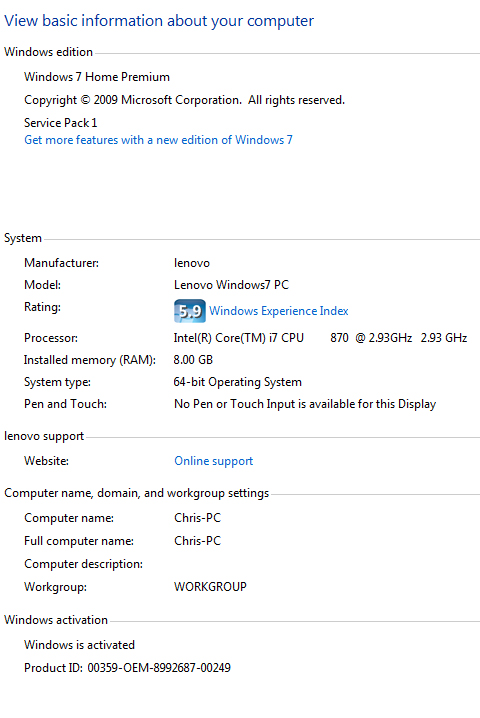Click the Windows activation section header

click(56, 620)
